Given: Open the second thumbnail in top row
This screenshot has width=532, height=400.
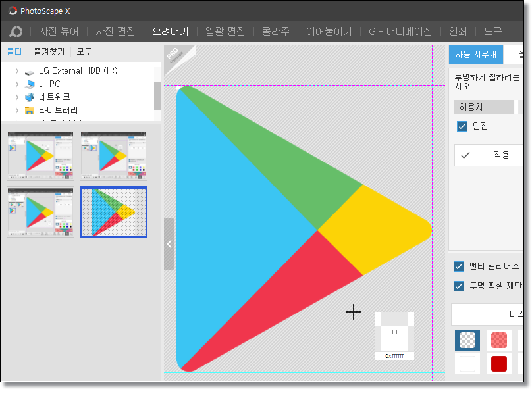Looking at the screenshot, I should point(114,155).
